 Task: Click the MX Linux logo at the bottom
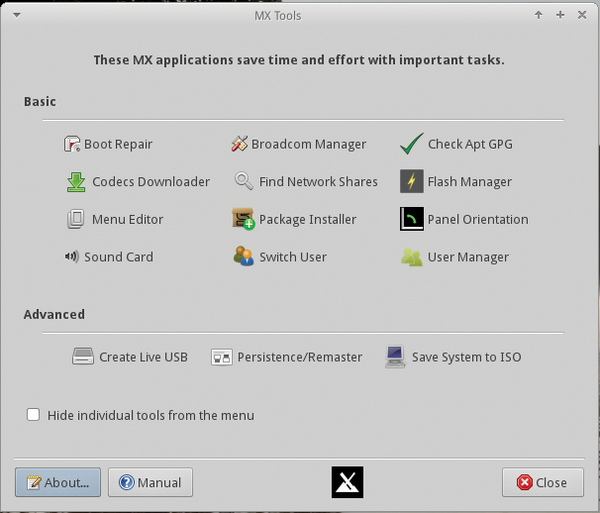coord(347,482)
